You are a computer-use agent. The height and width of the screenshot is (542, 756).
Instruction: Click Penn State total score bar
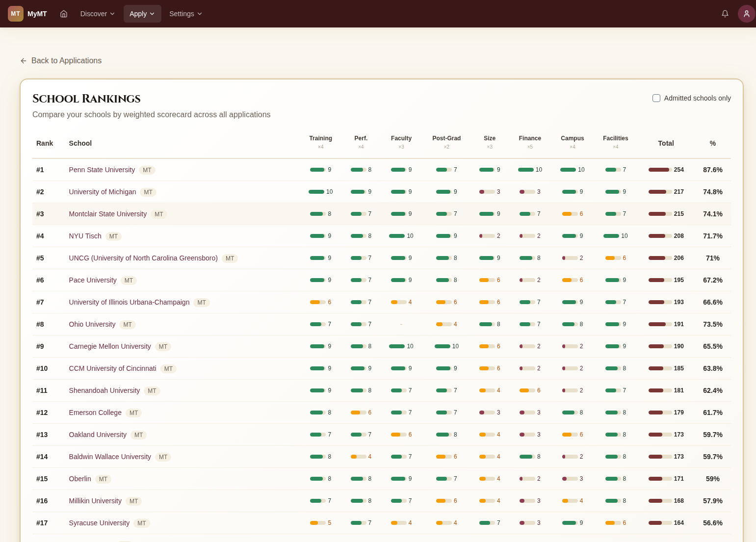click(x=660, y=170)
